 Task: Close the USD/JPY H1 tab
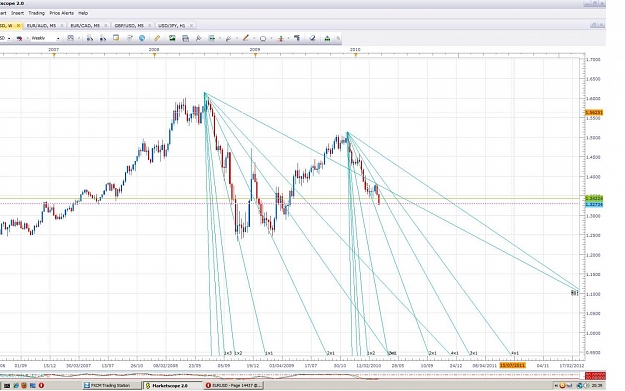191,26
